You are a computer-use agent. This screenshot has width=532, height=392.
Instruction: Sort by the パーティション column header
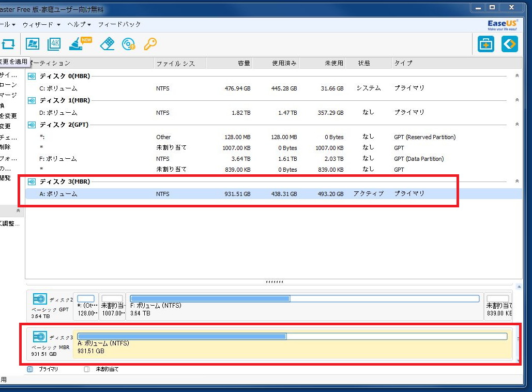coord(90,63)
